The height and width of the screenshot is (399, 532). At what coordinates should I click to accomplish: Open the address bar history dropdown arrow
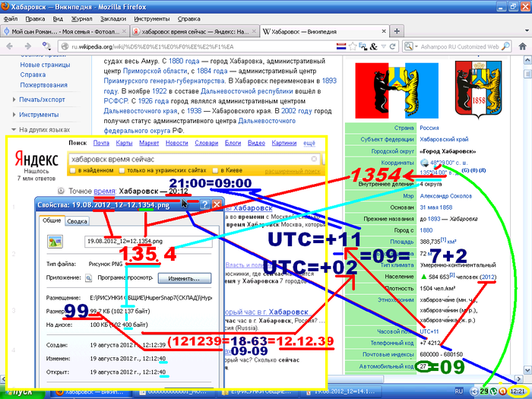(x=383, y=46)
